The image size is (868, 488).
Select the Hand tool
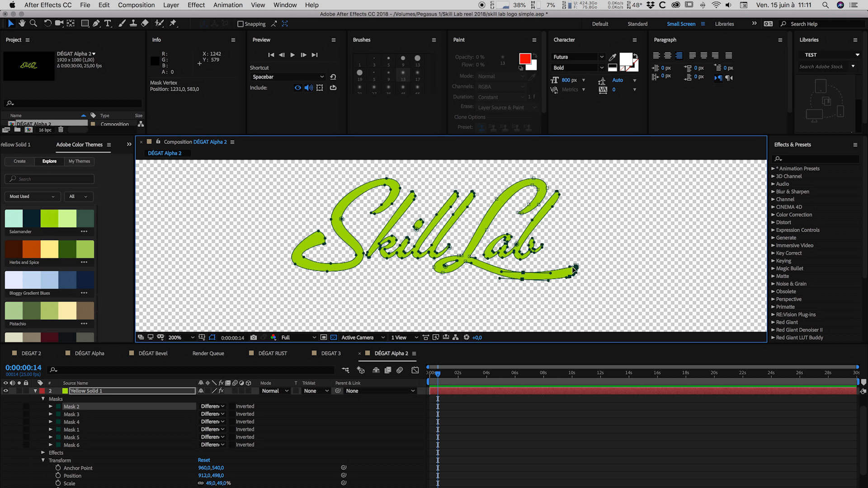22,23
